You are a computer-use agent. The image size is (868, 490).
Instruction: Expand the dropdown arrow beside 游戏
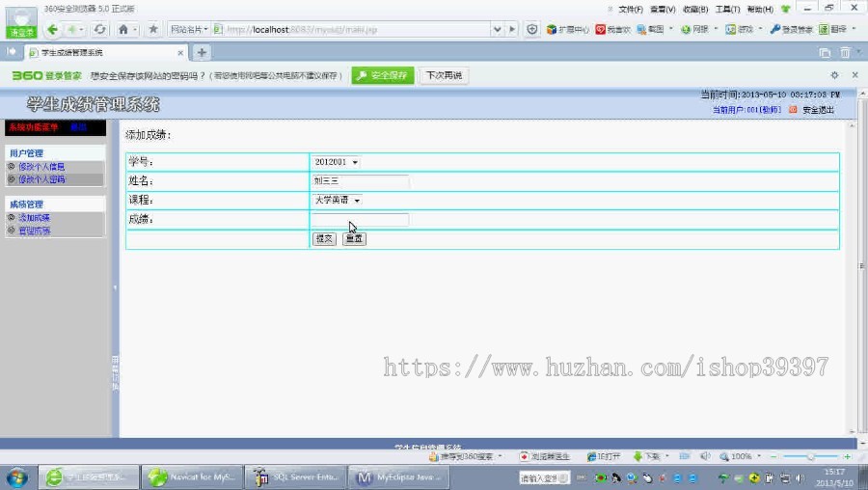(x=760, y=29)
